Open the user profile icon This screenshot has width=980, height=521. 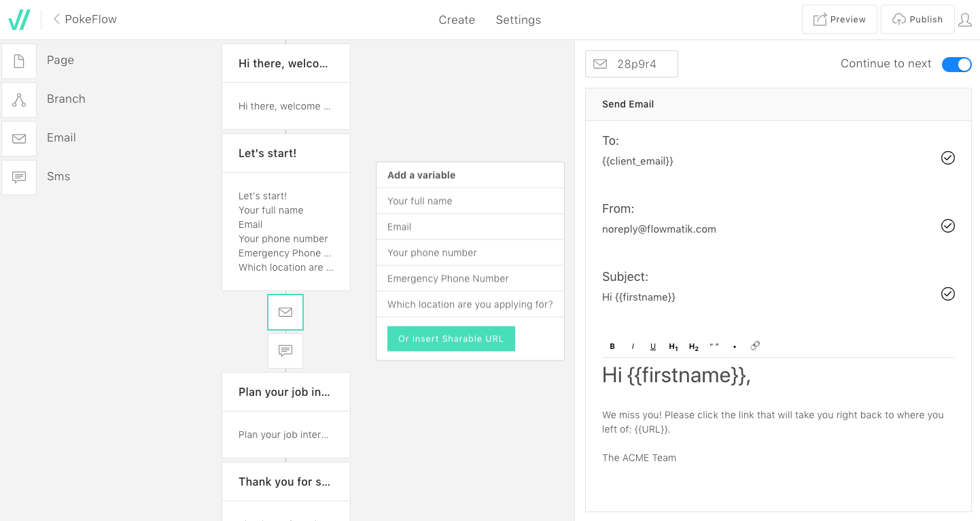tap(964, 20)
